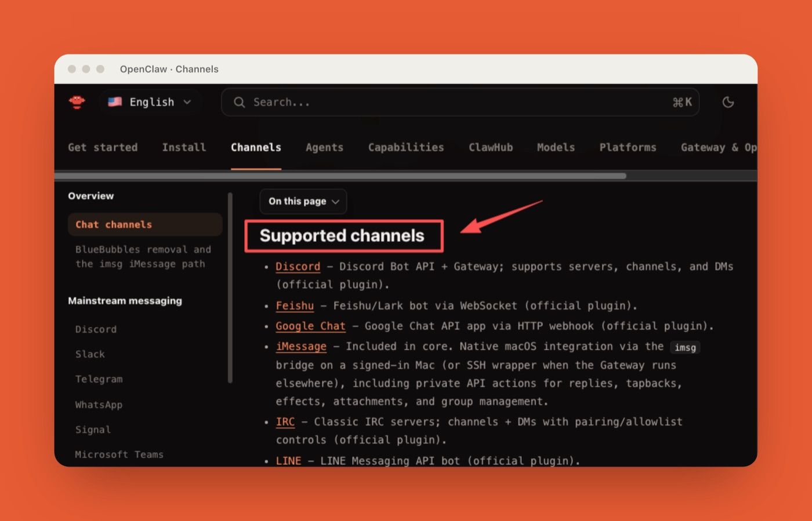The image size is (812, 521).
Task: Open the English language dropdown
Action: [x=150, y=102]
